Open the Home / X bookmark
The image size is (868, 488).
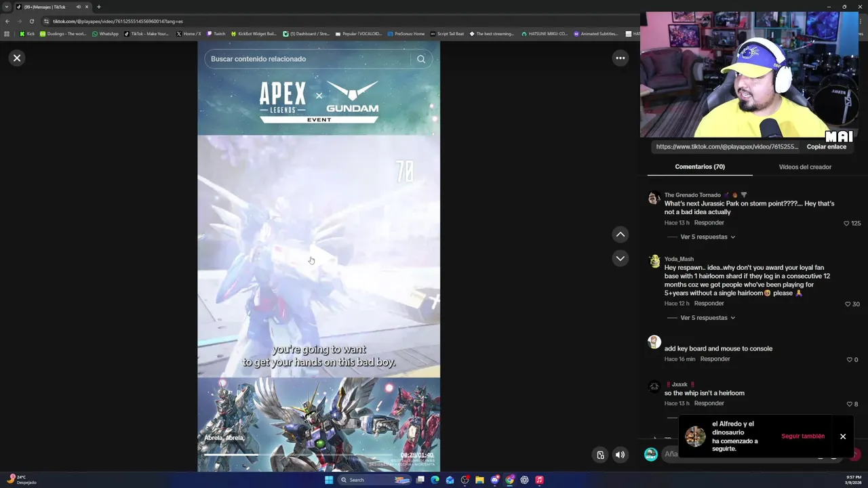(189, 33)
